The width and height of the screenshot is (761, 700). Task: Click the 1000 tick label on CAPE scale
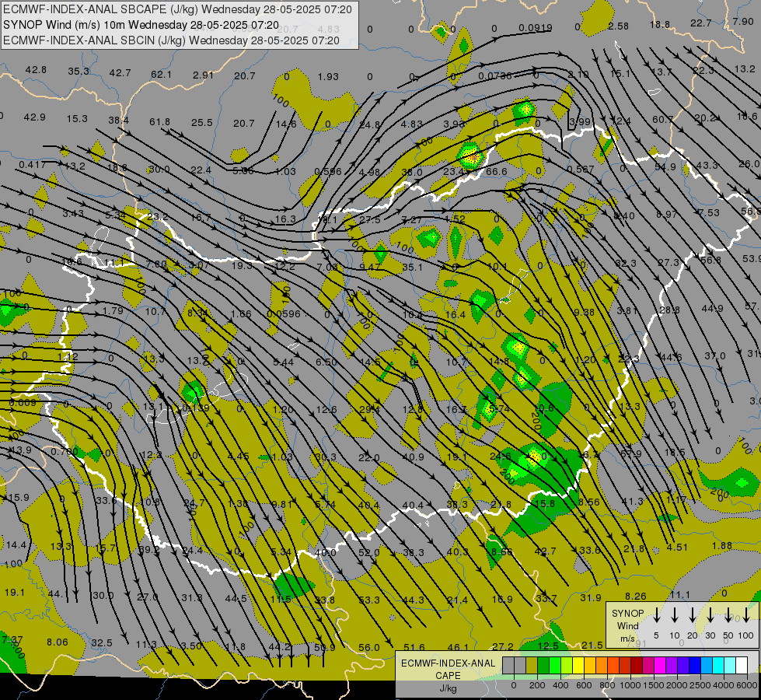pos(630,685)
